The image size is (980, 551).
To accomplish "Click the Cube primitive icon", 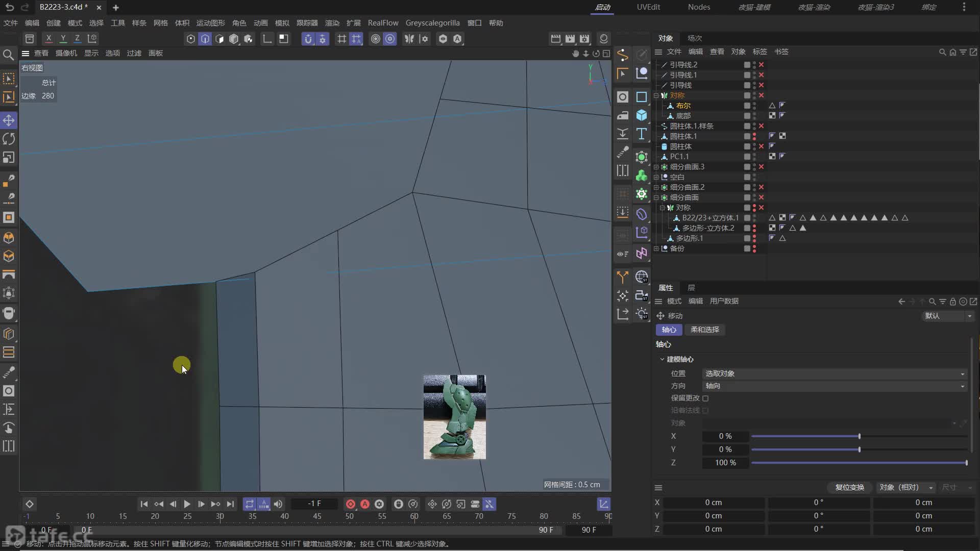I will [x=642, y=115].
